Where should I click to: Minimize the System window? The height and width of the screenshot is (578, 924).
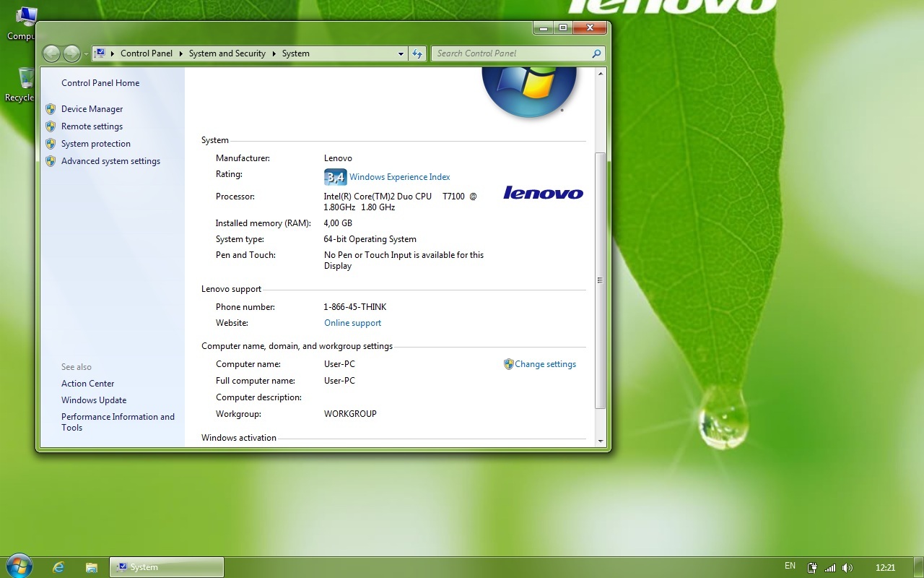543,28
